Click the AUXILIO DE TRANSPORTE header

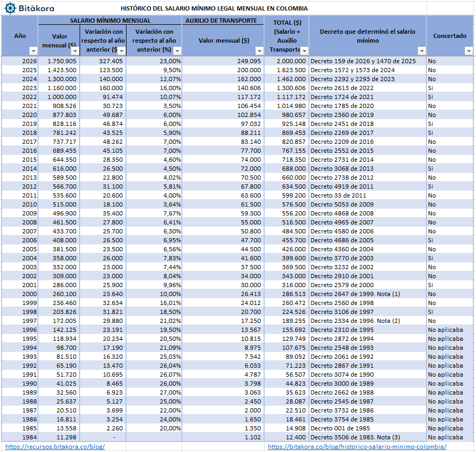tap(224, 19)
